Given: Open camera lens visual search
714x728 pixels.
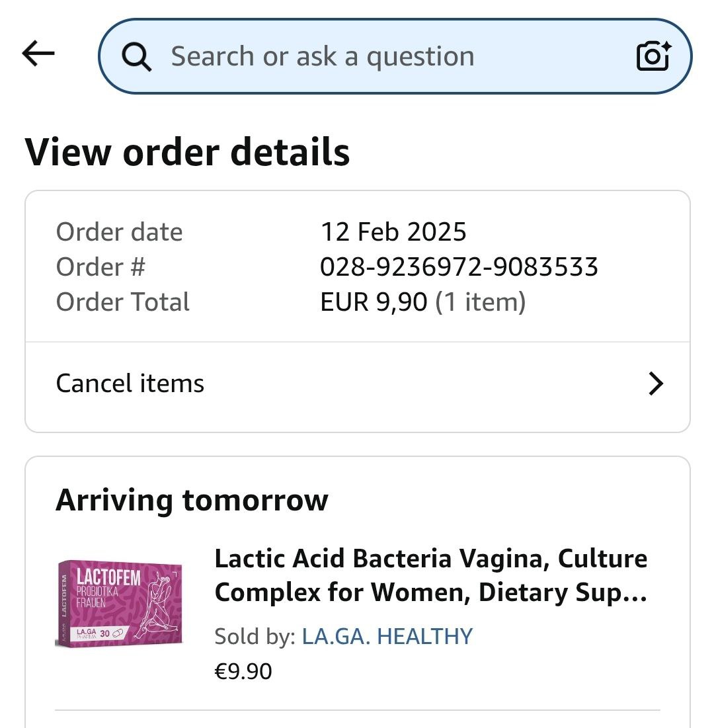Looking at the screenshot, I should pyautogui.click(x=653, y=56).
